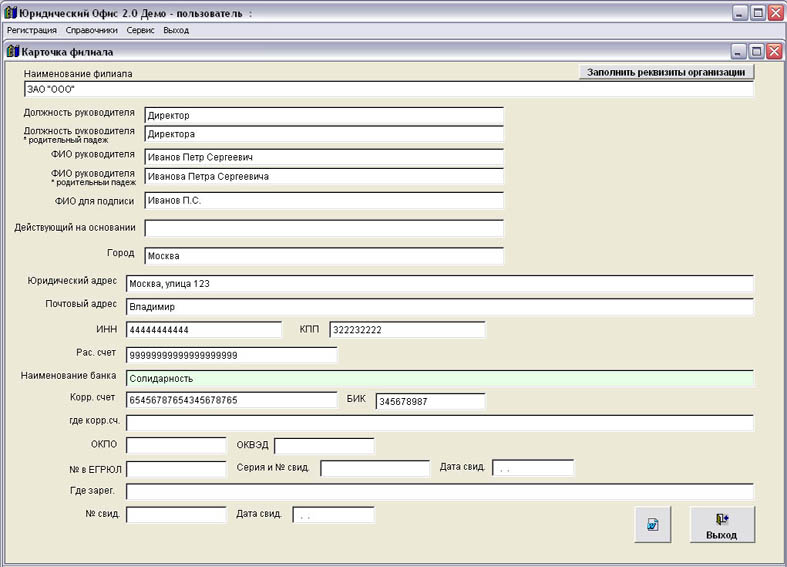Click the Word document export icon button
787x567 pixels.
(x=652, y=524)
